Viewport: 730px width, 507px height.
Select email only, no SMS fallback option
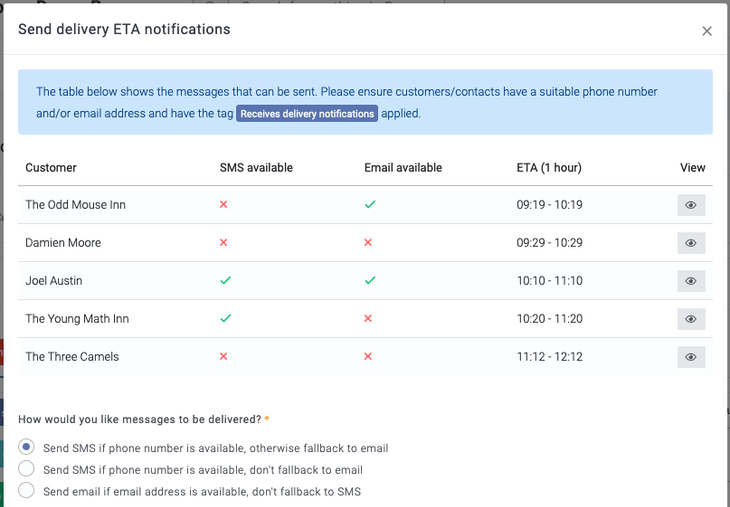pyautogui.click(x=27, y=491)
